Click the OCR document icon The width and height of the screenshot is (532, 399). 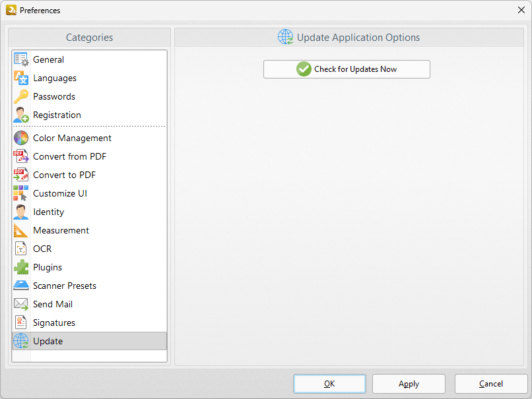click(x=21, y=249)
